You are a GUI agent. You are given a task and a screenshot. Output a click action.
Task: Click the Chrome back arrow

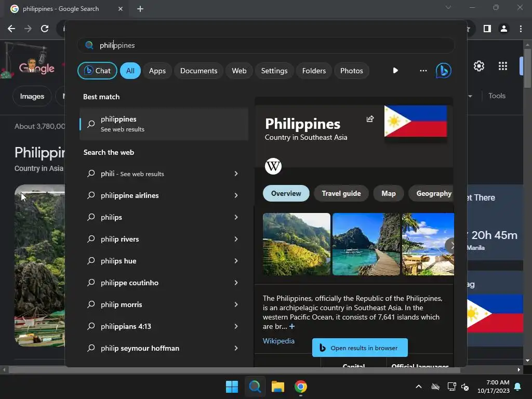[11, 29]
